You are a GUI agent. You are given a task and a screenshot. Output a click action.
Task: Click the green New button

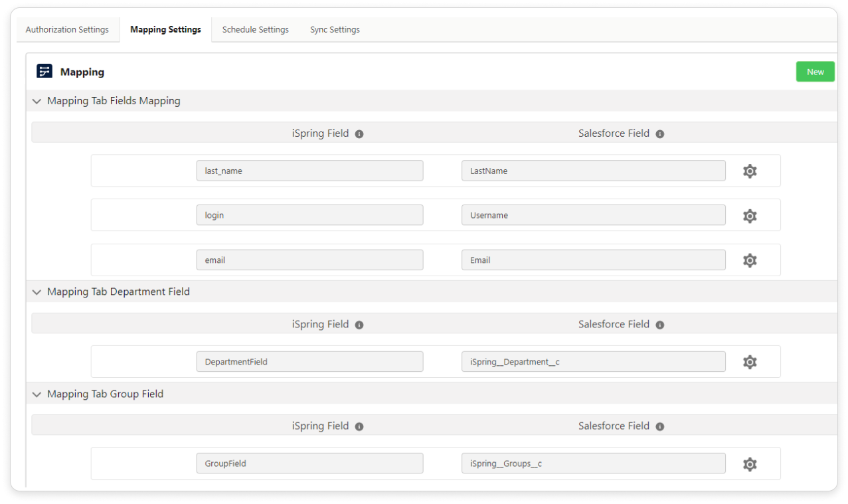tap(815, 72)
